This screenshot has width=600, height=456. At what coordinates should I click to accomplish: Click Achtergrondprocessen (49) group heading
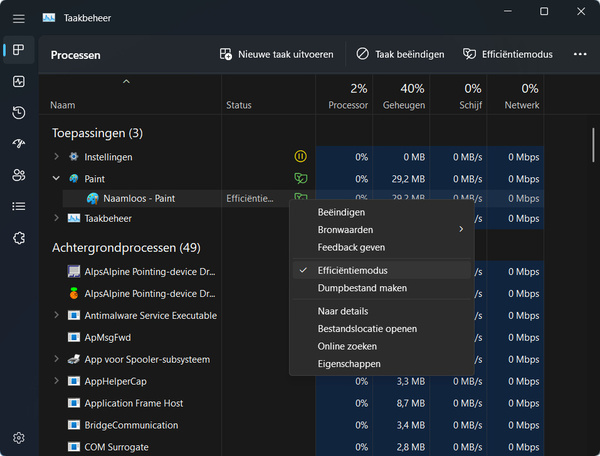(126, 248)
